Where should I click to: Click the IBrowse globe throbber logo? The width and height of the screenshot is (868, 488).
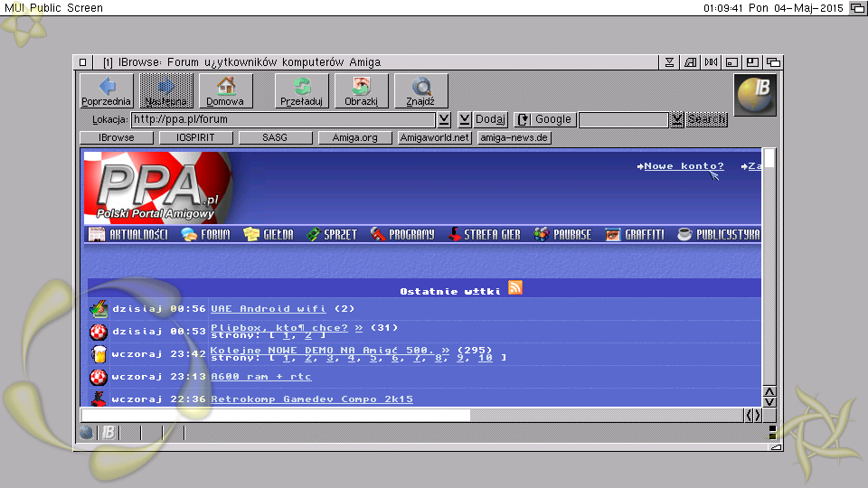pos(755,95)
